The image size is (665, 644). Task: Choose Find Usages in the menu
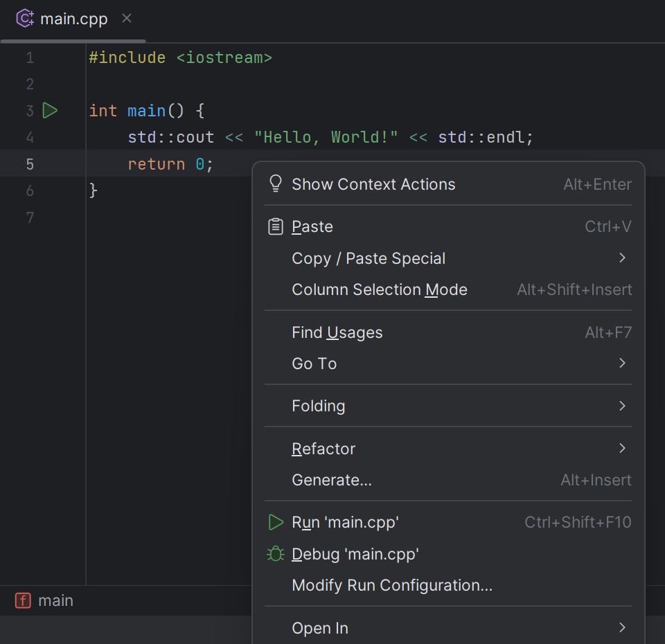(337, 332)
